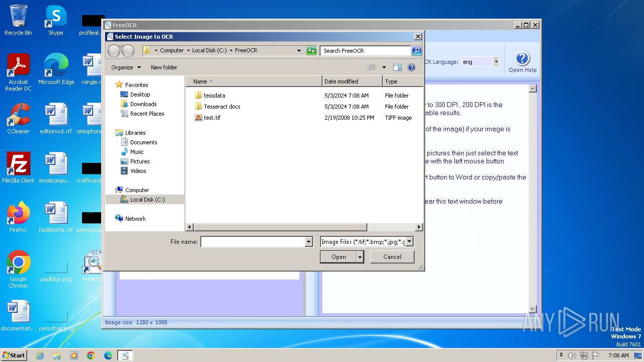Sort by Name column header

click(254, 81)
